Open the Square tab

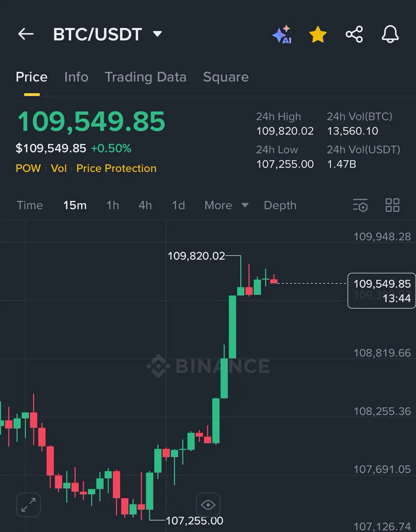pos(226,77)
